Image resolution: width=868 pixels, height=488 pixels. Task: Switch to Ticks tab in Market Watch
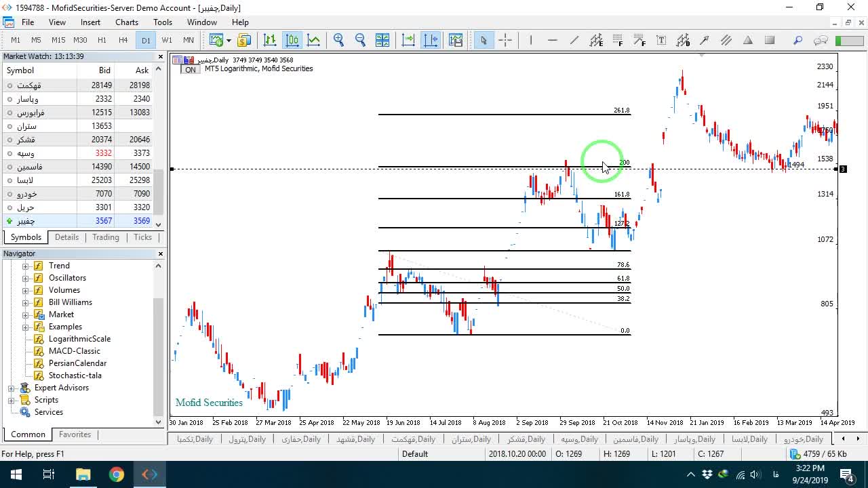[143, 237]
